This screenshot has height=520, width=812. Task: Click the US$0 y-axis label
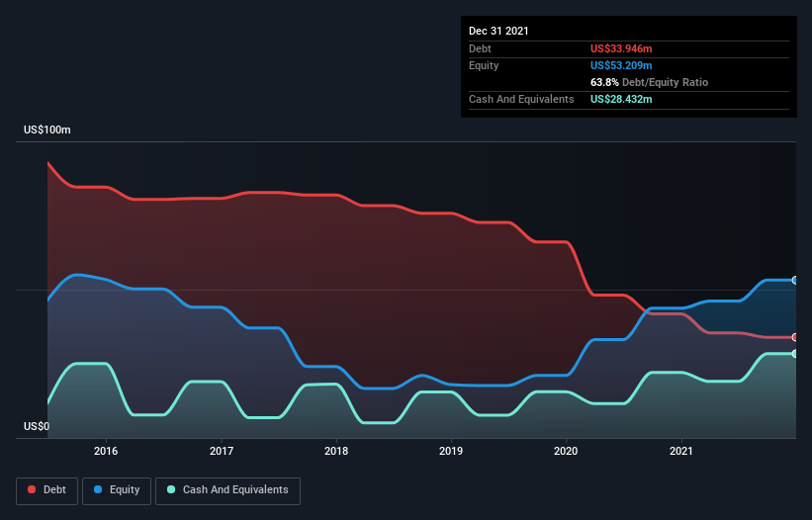tap(37, 426)
